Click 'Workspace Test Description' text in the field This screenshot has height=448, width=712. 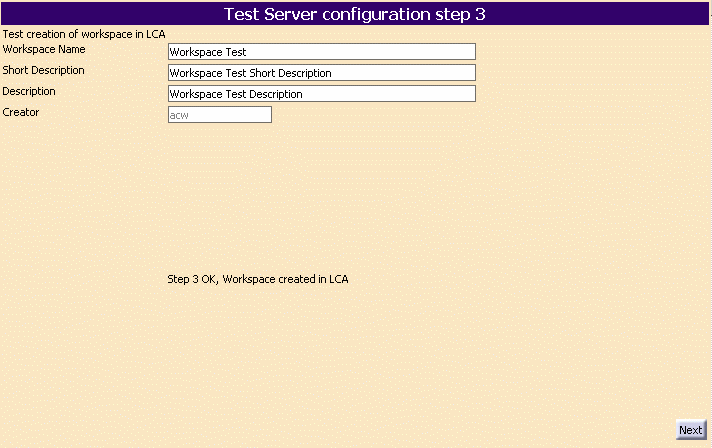[236, 94]
